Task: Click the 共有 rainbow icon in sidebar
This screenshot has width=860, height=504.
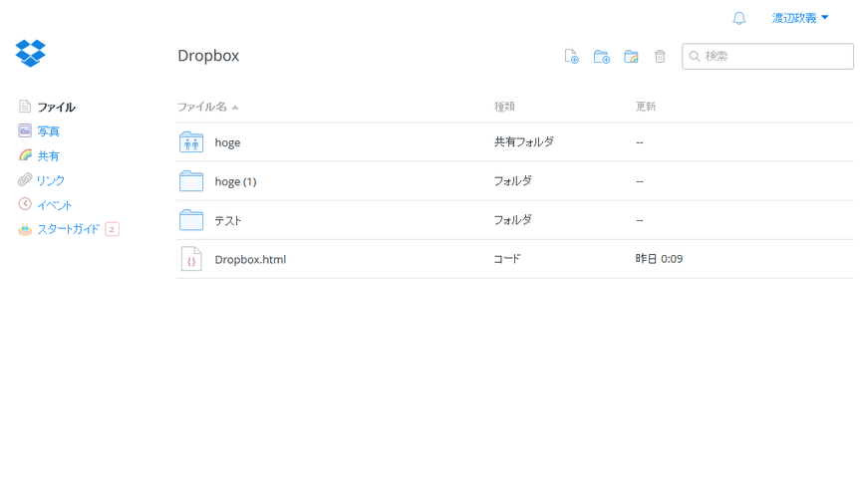Action: 25,155
